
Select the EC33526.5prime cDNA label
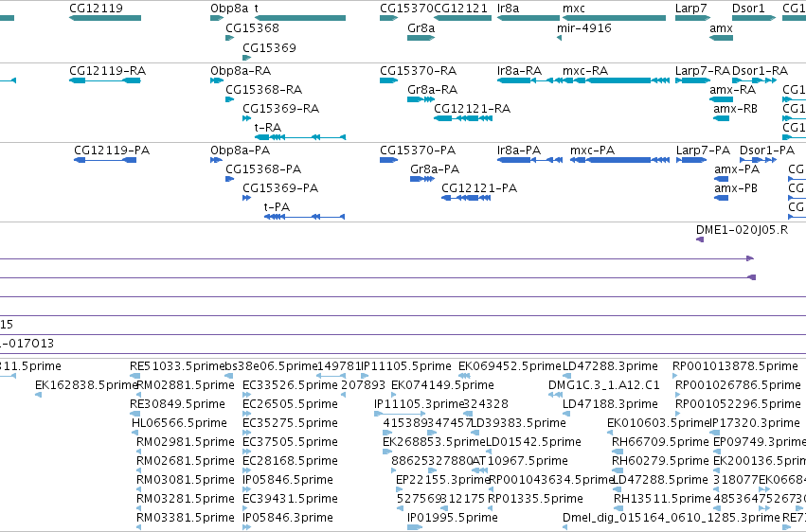[x=290, y=384]
